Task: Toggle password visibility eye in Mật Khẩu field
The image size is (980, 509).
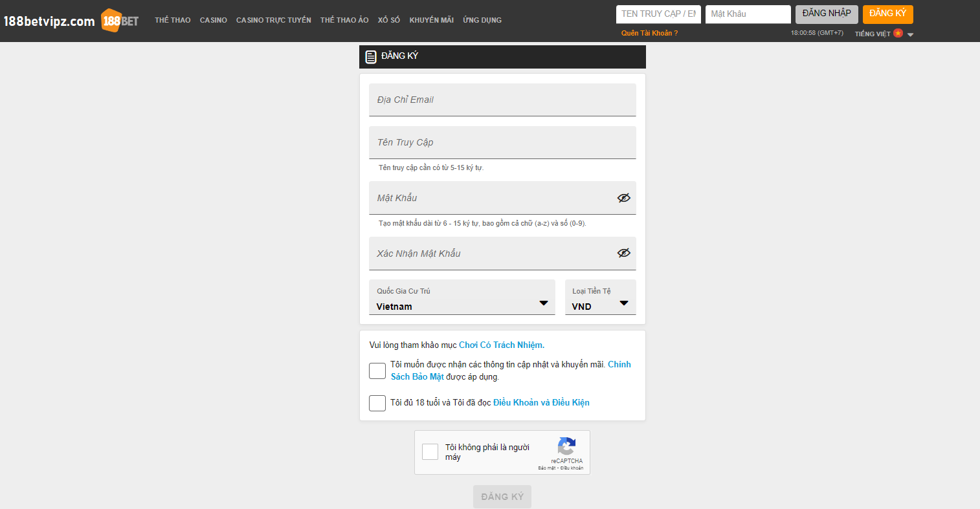Action: click(x=623, y=198)
